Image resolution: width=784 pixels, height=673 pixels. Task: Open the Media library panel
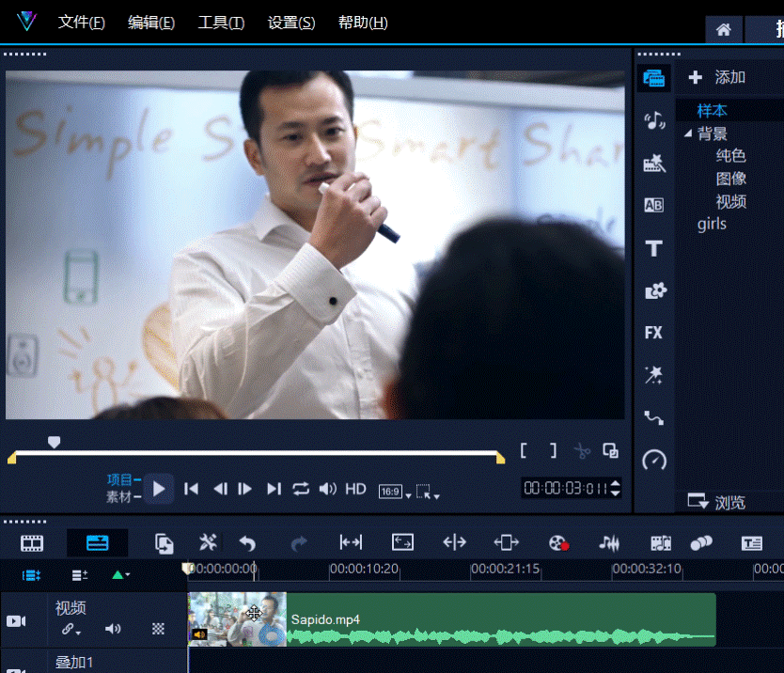pos(654,79)
